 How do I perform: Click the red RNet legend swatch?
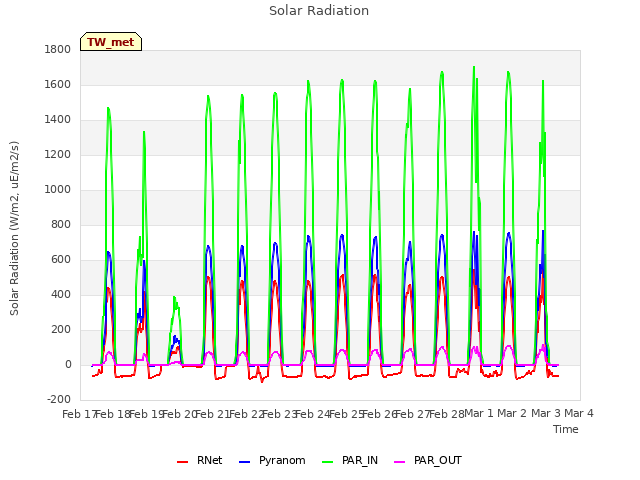click(182, 462)
